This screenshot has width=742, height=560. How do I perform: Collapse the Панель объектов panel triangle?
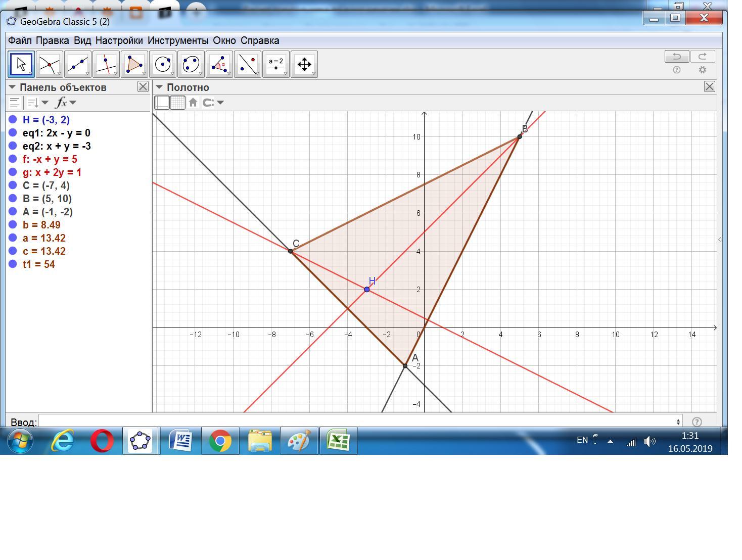click(12, 87)
